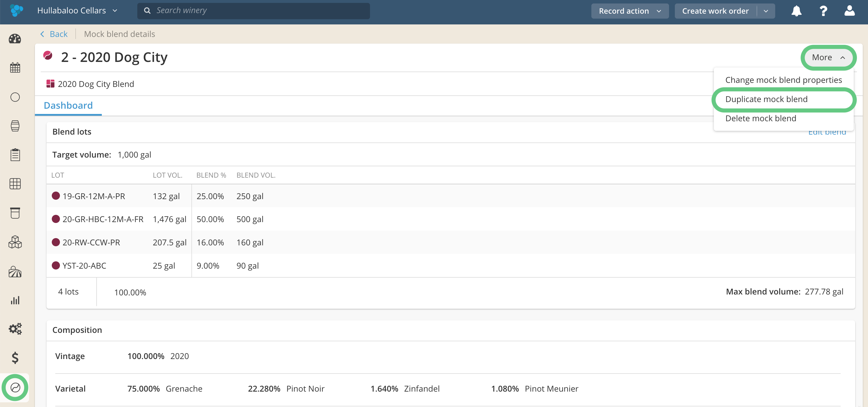Click Max blend volume 277.78 gal

tap(785, 292)
